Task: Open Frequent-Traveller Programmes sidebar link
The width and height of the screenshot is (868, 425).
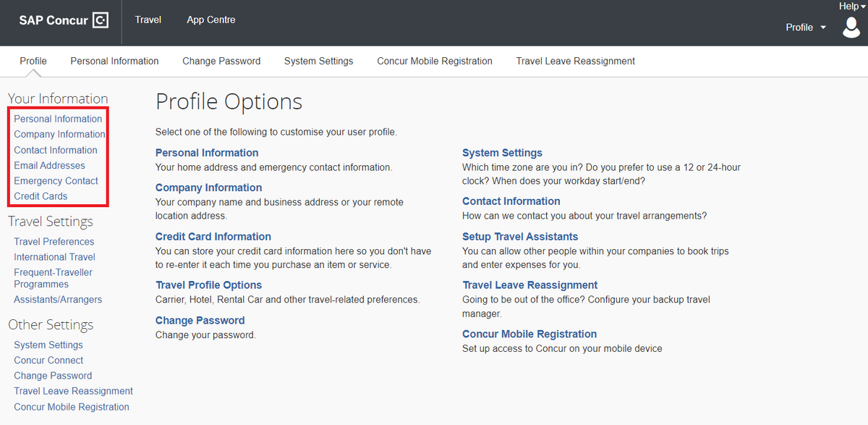Action: point(53,278)
